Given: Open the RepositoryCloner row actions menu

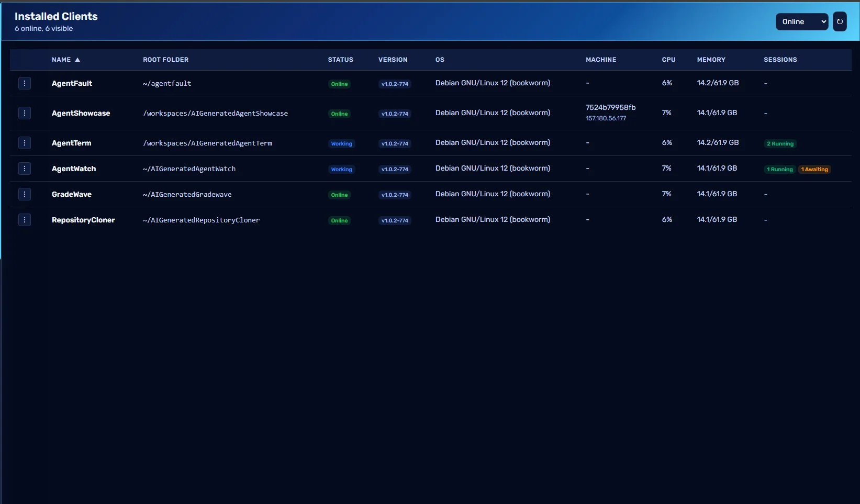Looking at the screenshot, I should 24,220.
